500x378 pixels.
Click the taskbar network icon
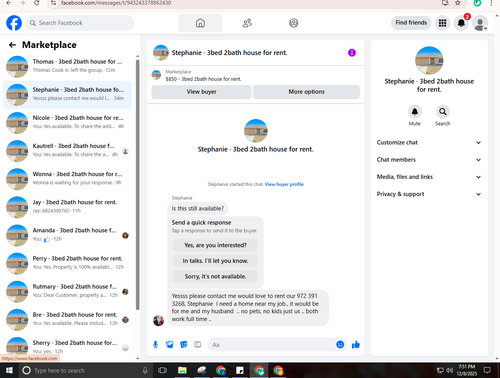click(x=440, y=370)
